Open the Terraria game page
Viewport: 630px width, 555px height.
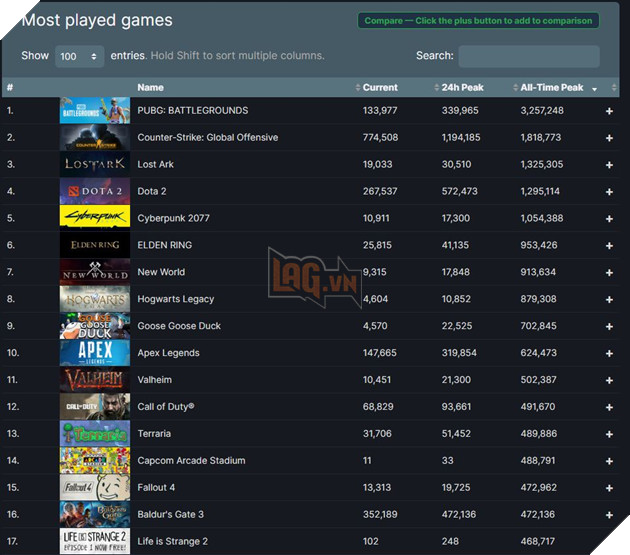coord(154,434)
